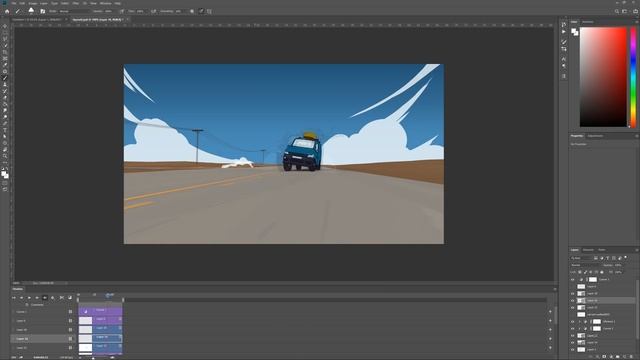Toggle visibility of Layer 15

[x=572, y=307]
